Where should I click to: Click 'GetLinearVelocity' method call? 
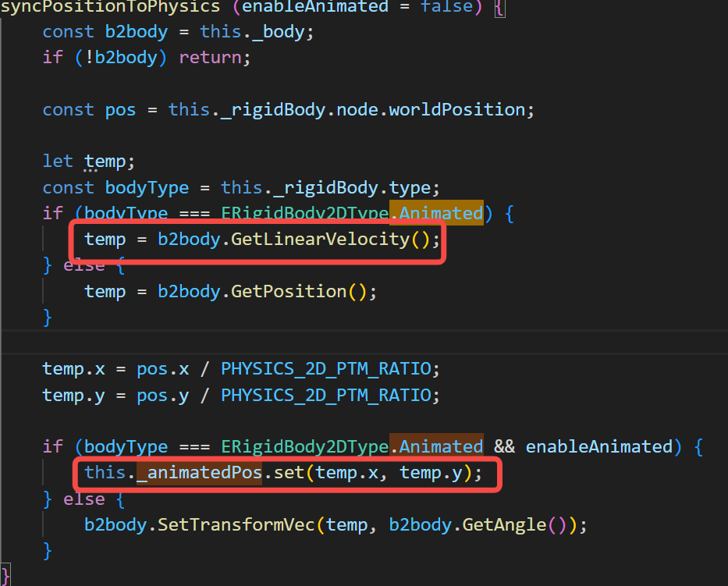coord(321,240)
